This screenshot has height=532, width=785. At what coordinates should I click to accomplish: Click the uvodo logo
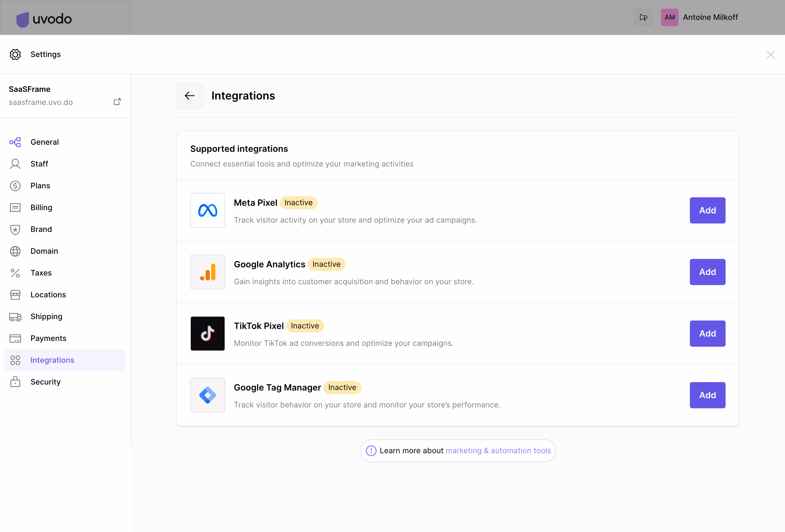pos(44,19)
